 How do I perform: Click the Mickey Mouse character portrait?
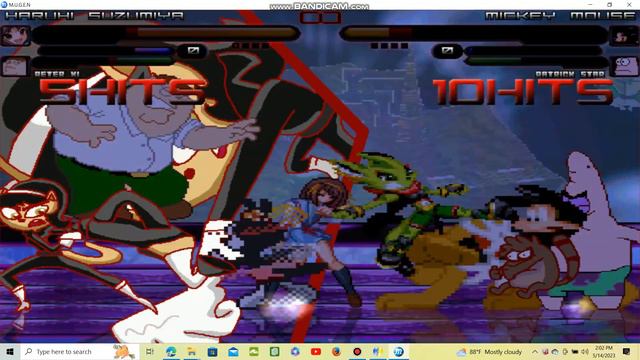(x=624, y=36)
